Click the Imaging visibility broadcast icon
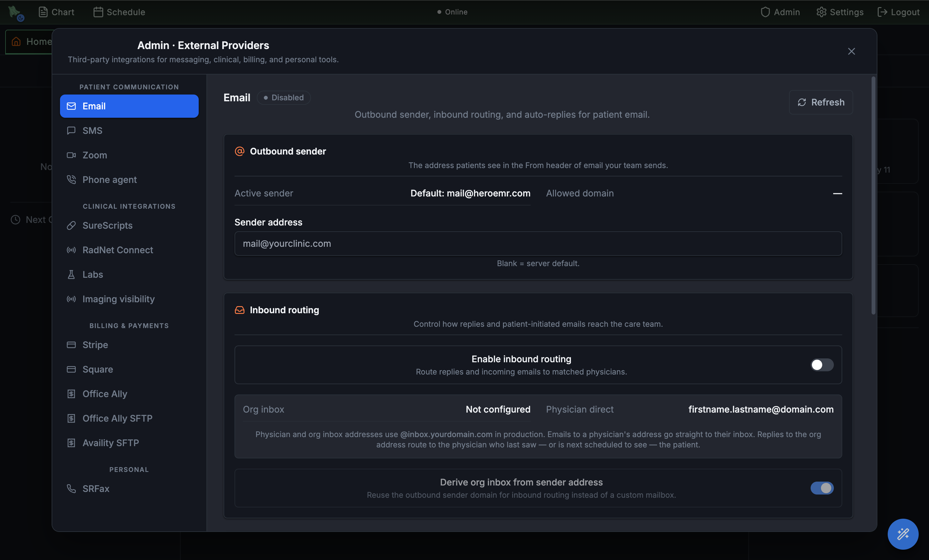 [x=71, y=299]
